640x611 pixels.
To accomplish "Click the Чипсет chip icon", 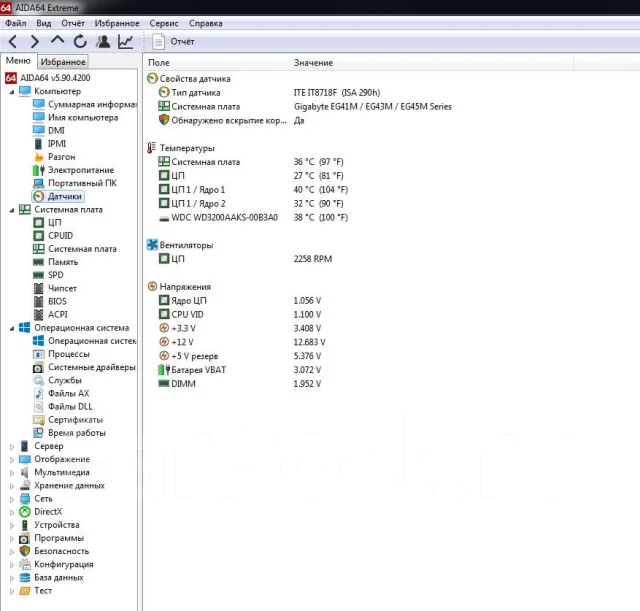I will (38, 288).
